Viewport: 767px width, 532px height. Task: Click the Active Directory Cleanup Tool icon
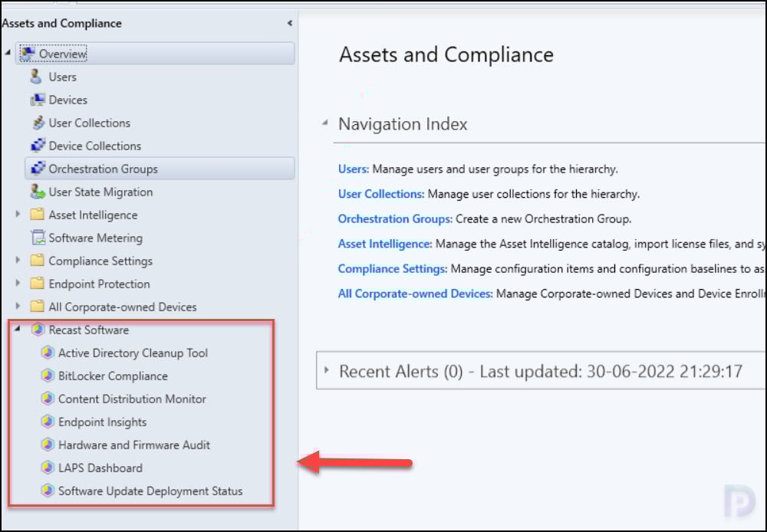[48, 353]
